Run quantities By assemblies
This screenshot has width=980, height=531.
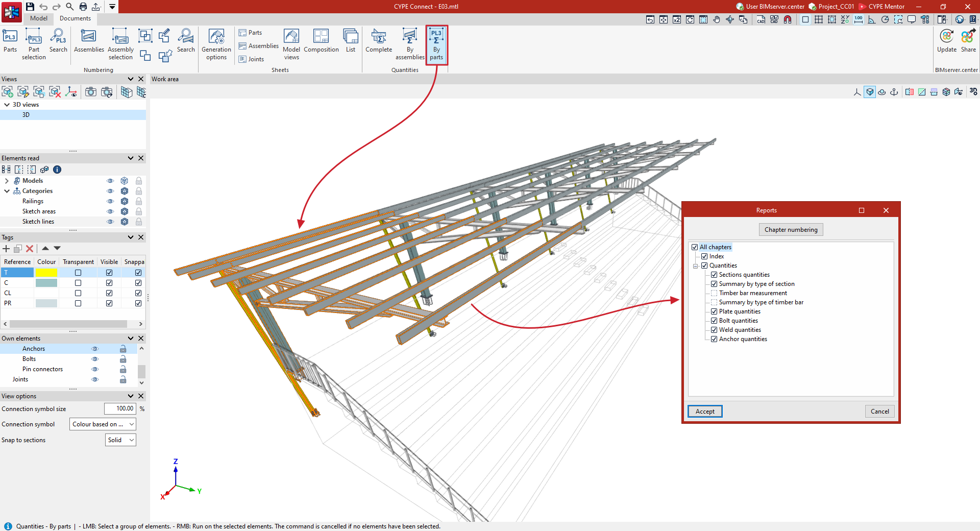click(410, 45)
